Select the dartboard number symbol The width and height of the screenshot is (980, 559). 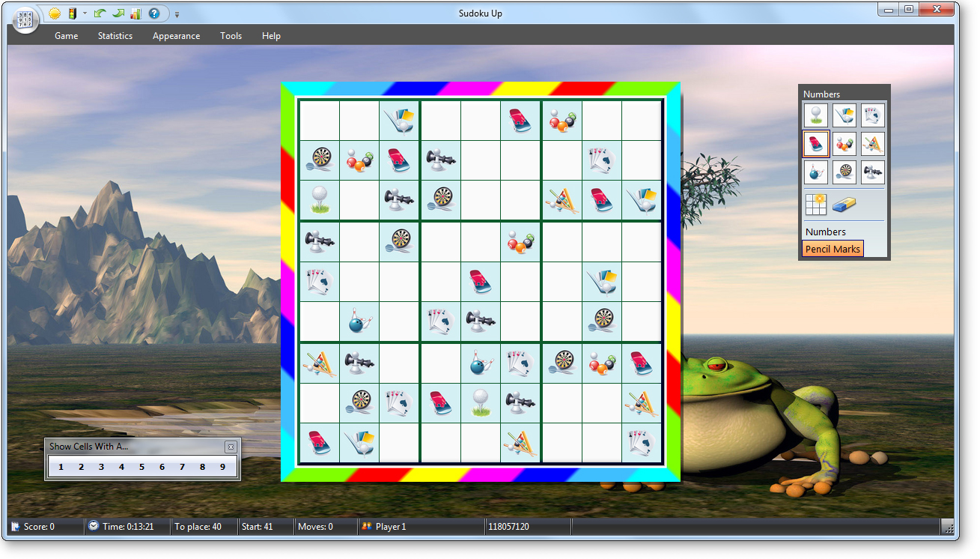coord(844,172)
